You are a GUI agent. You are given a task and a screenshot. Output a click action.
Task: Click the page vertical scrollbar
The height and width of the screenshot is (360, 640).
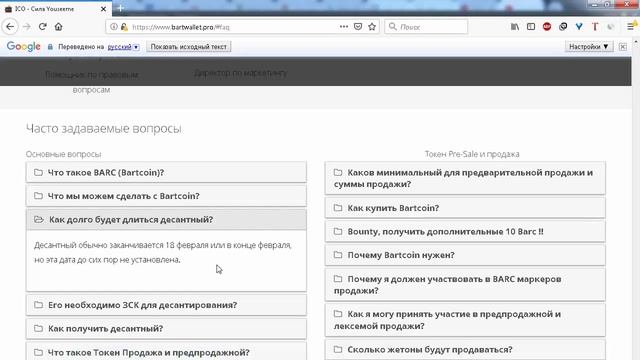pyautogui.click(x=636, y=200)
